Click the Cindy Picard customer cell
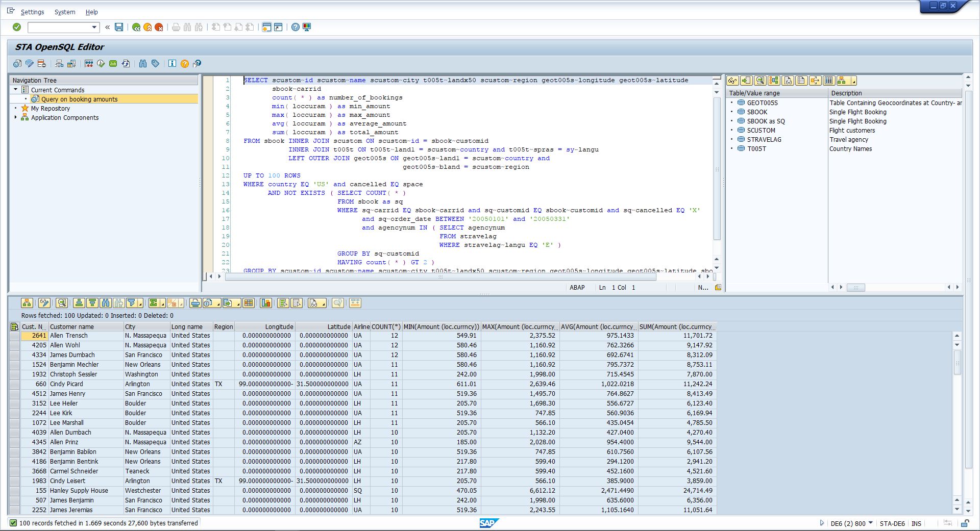Viewport: 980px width, 531px height. (85, 384)
